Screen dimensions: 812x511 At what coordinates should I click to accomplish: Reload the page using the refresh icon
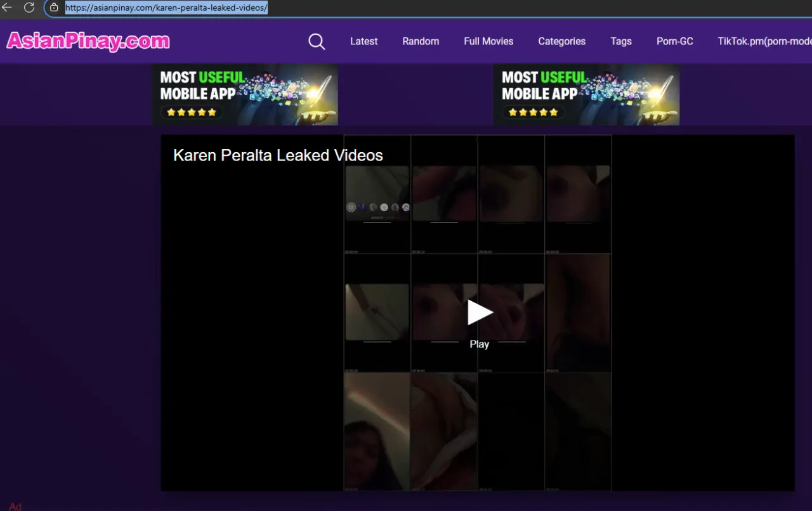tap(29, 8)
